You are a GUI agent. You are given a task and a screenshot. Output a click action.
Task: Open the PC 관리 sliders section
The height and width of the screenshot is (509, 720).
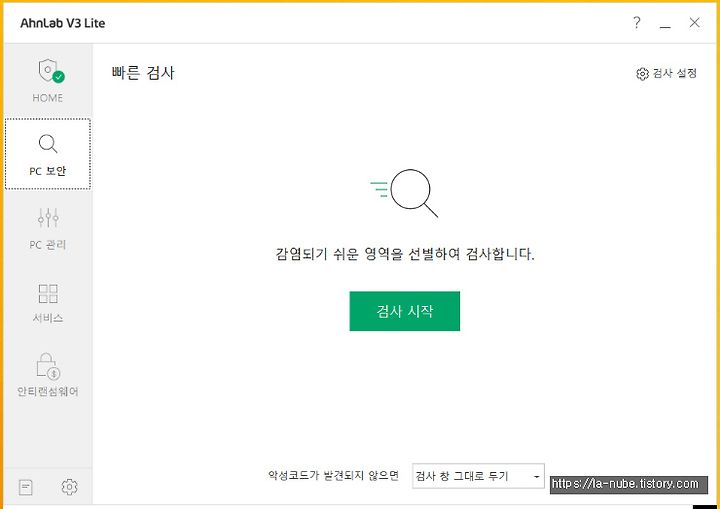(x=48, y=229)
